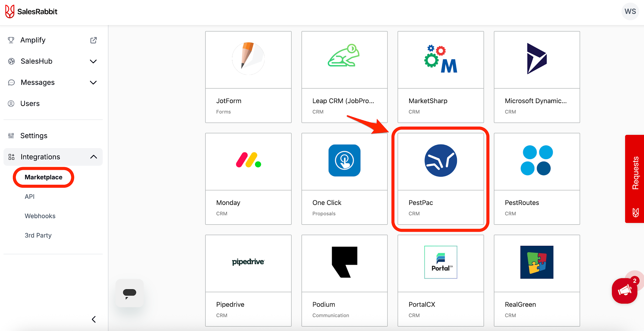The width and height of the screenshot is (644, 331).
Task: Click the red megaphone announcements icon
Action: [625, 291]
